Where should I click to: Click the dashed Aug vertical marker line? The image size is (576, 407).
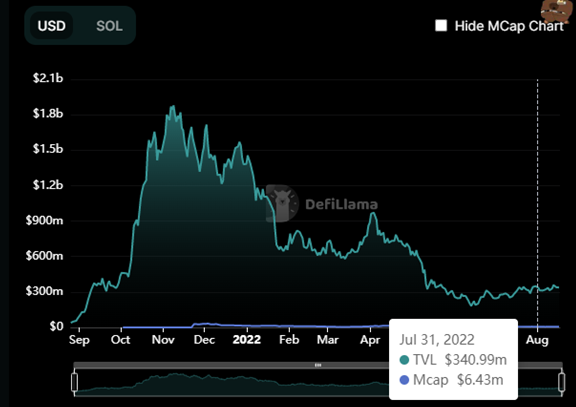[x=537, y=202]
